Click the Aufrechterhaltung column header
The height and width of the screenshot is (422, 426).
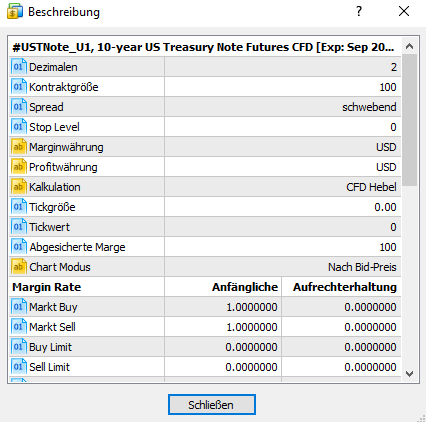pyautogui.click(x=345, y=287)
